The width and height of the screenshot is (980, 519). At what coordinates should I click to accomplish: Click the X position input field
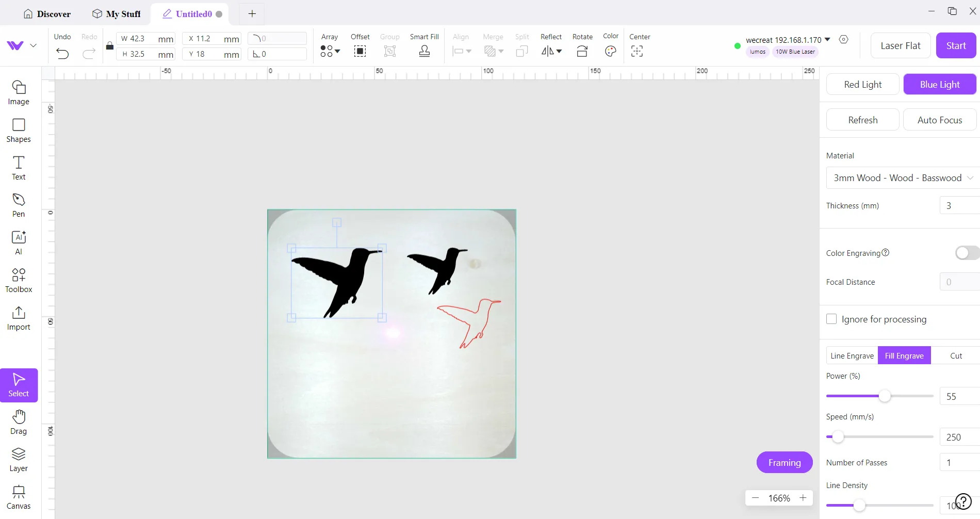212,39
